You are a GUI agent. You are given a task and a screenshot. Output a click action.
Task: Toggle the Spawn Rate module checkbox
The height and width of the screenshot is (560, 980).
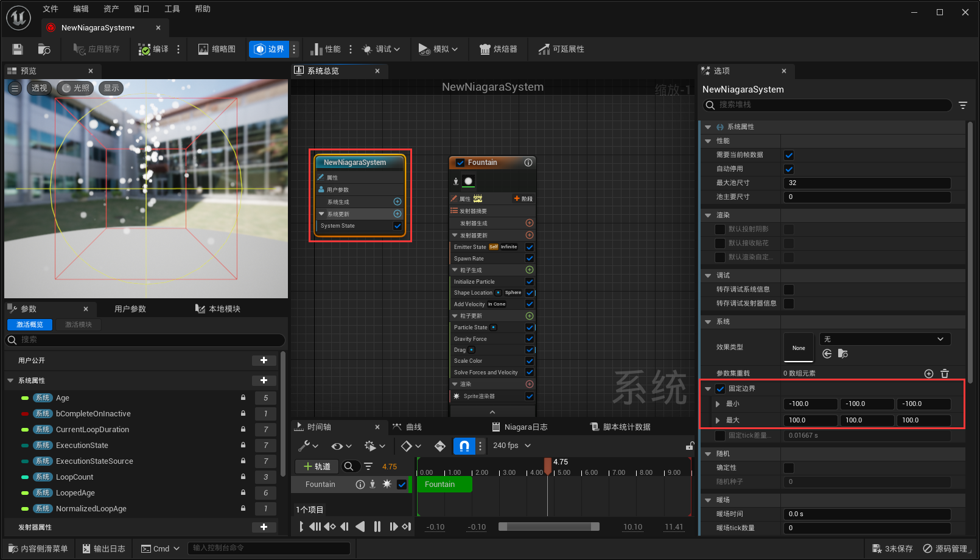[530, 258]
